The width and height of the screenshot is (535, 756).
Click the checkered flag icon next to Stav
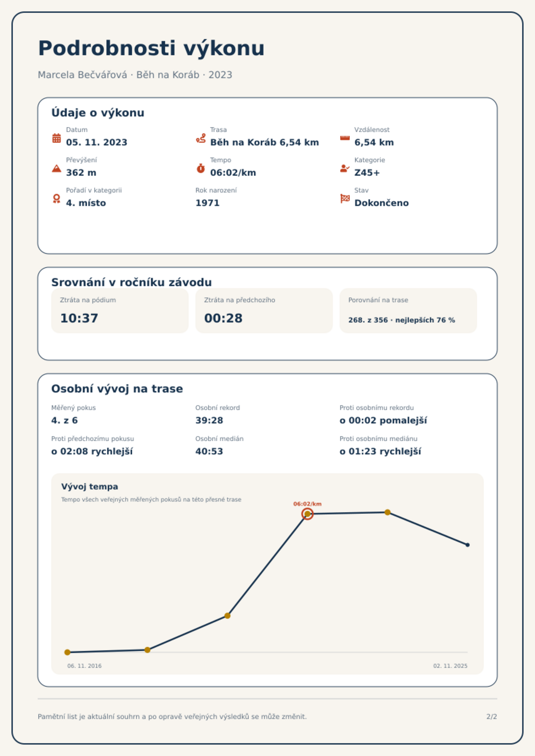[345, 199]
